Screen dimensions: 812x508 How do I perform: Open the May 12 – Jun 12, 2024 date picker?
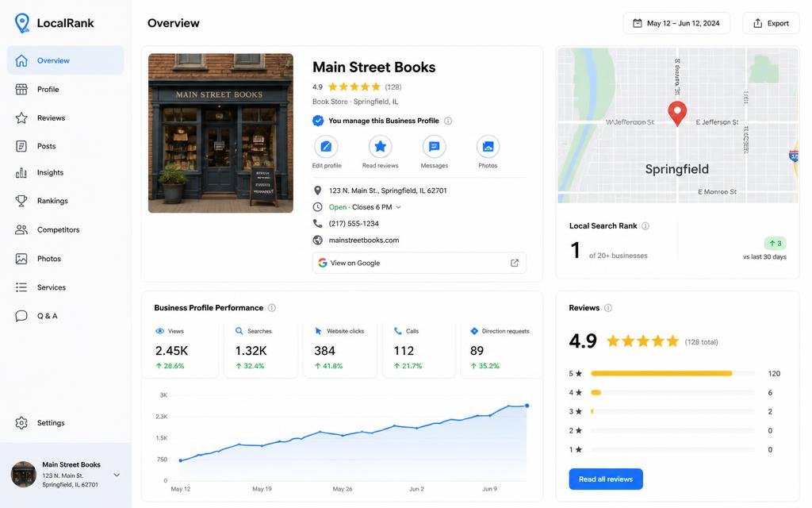coord(676,23)
